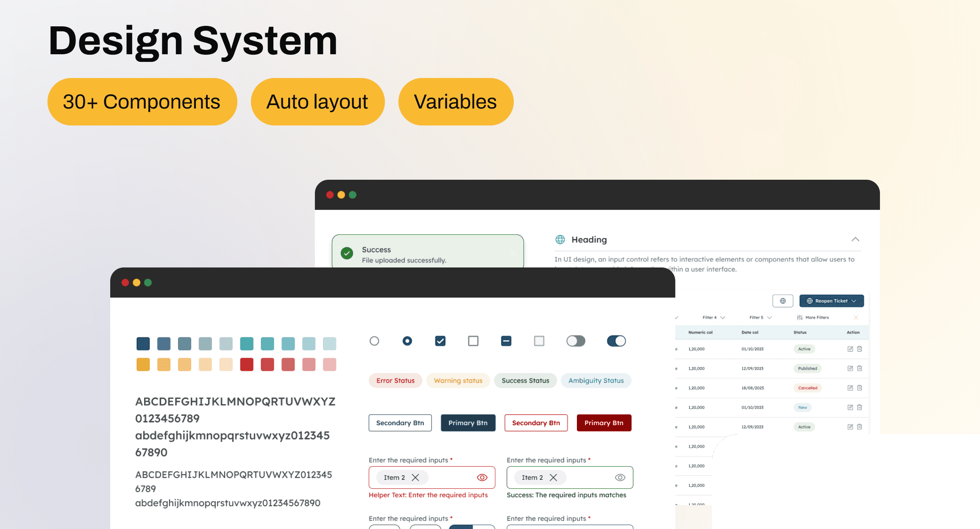Click the trash icon in the Cancelled row
The width and height of the screenshot is (980, 529).
[x=860, y=388]
